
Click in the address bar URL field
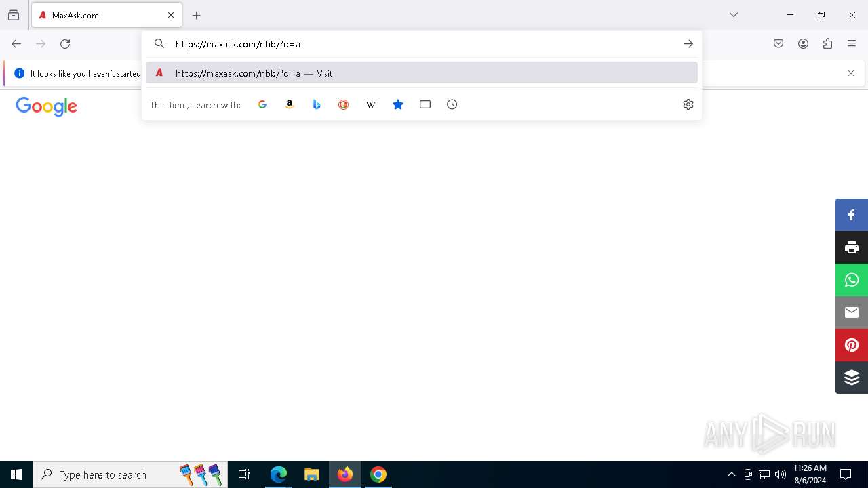pos(420,44)
